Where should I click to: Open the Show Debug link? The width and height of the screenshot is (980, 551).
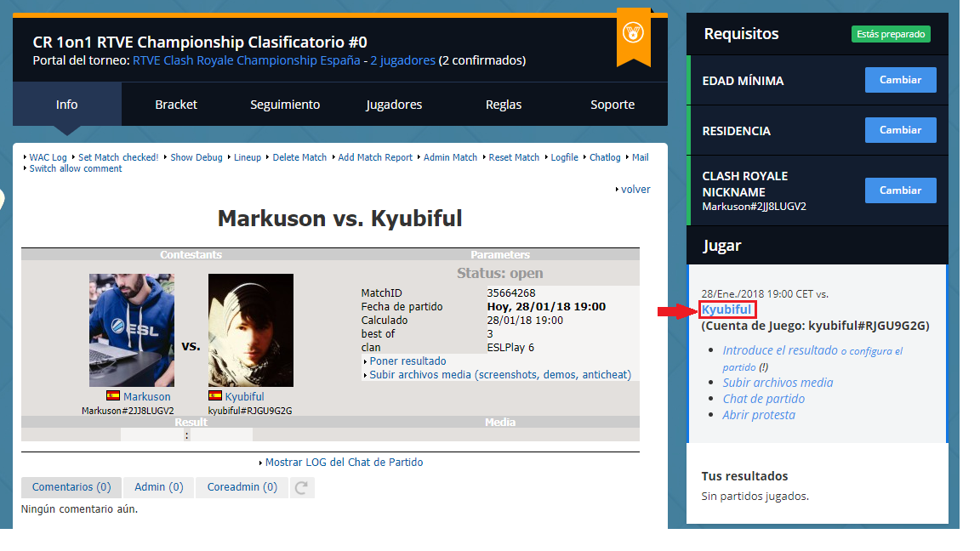[x=197, y=157]
